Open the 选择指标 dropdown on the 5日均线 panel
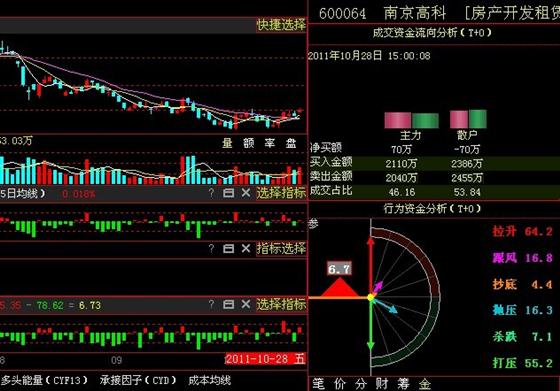The height and width of the screenshot is (391, 560). click(x=281, y=193)
